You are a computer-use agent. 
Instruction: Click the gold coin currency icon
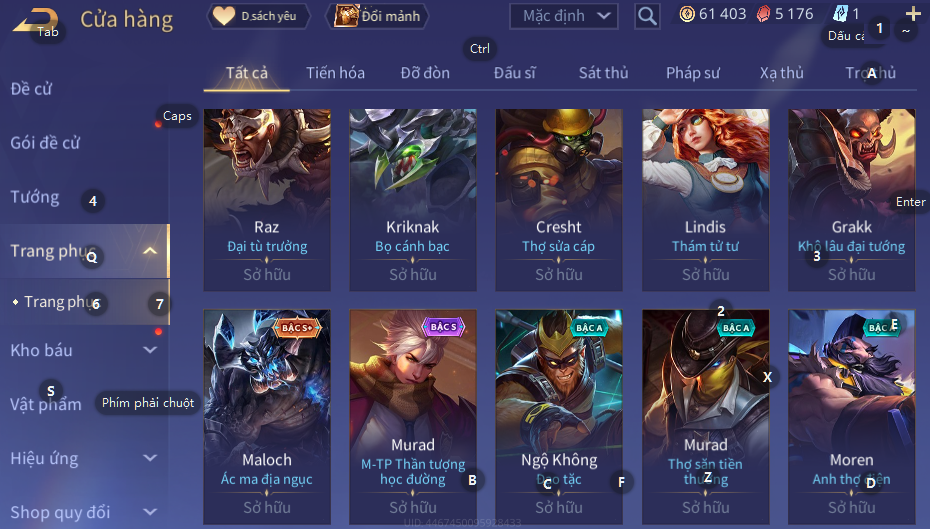point(687,14)
